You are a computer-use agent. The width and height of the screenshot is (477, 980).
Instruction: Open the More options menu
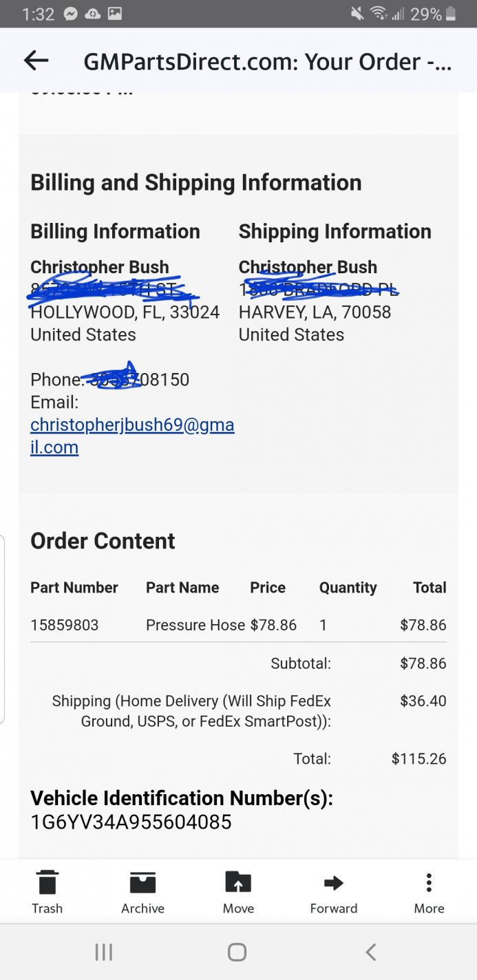[x=429, y=892]
